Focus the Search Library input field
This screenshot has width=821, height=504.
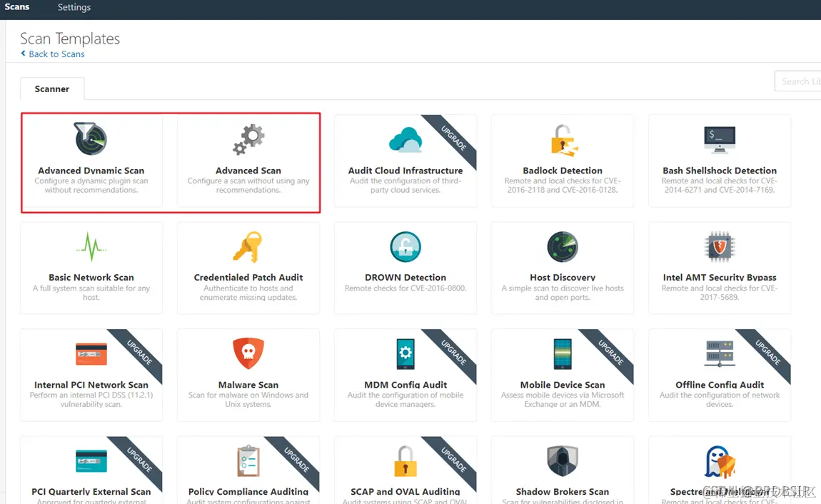[797, 81]
